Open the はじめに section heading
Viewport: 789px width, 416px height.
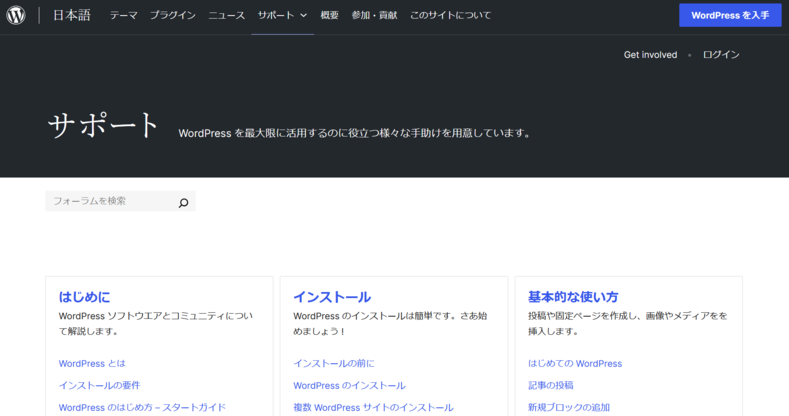[85, 297]
